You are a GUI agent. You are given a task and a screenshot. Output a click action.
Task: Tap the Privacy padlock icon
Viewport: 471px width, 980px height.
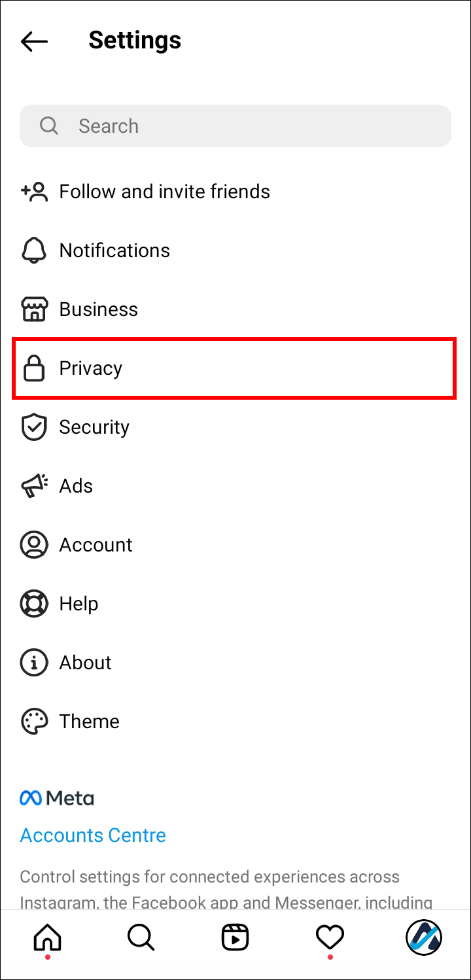tap(34, 368)
